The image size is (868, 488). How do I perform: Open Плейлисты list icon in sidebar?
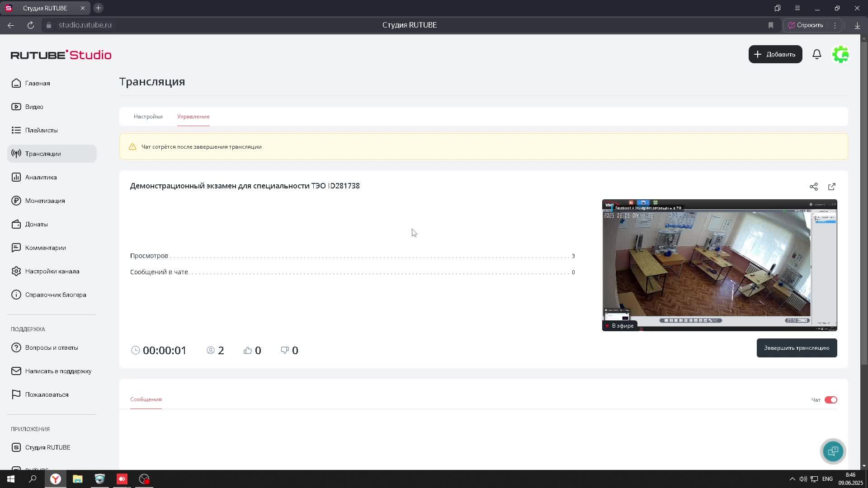coord(16,130)
